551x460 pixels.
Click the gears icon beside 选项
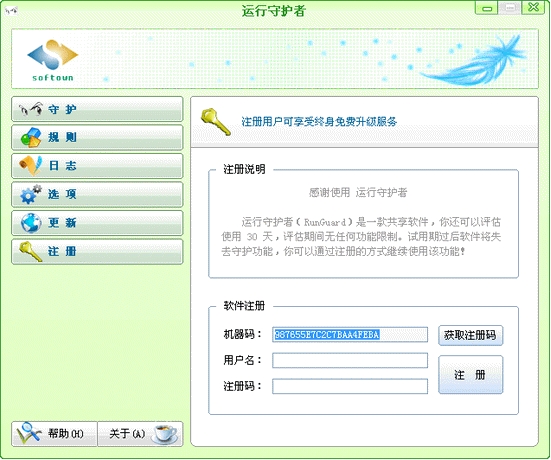(31, 194)
